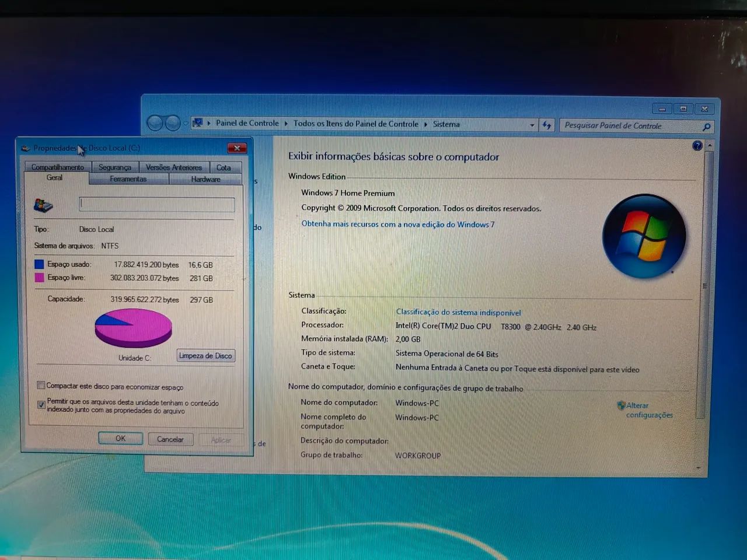Viewport: 747px width, 560px height.
Task: Open the Versões Anteriores tab
Action: (x=174, y=167)
